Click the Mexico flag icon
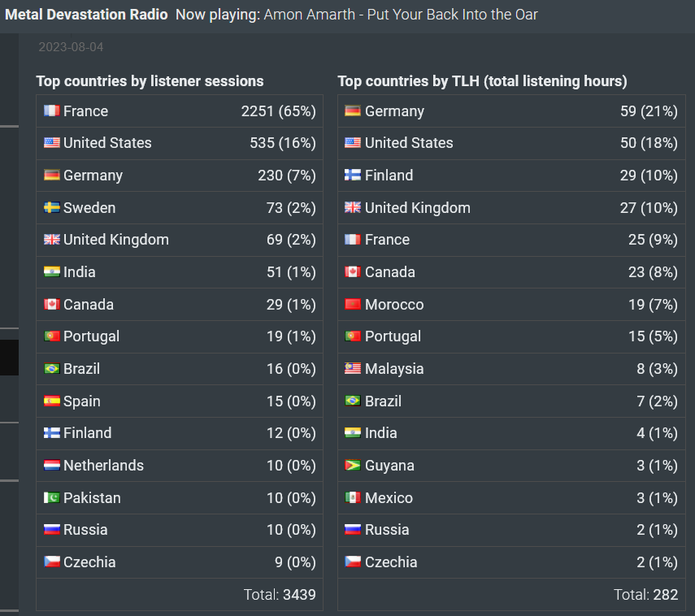Viewport: 695px width, 616px height. pyautogui.click(x=353, y=497)
